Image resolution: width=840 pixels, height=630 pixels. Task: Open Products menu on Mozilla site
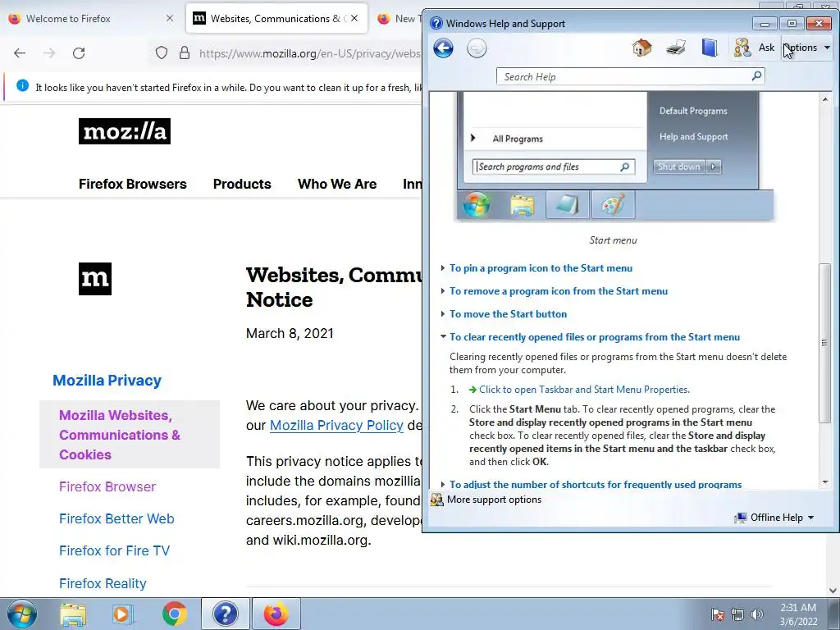pos(242,184)
